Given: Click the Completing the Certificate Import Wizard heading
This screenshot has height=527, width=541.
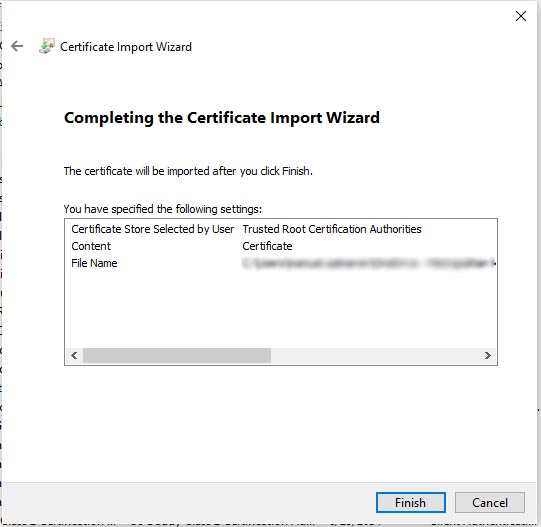Looking at the screenshot, I should 222,118.
